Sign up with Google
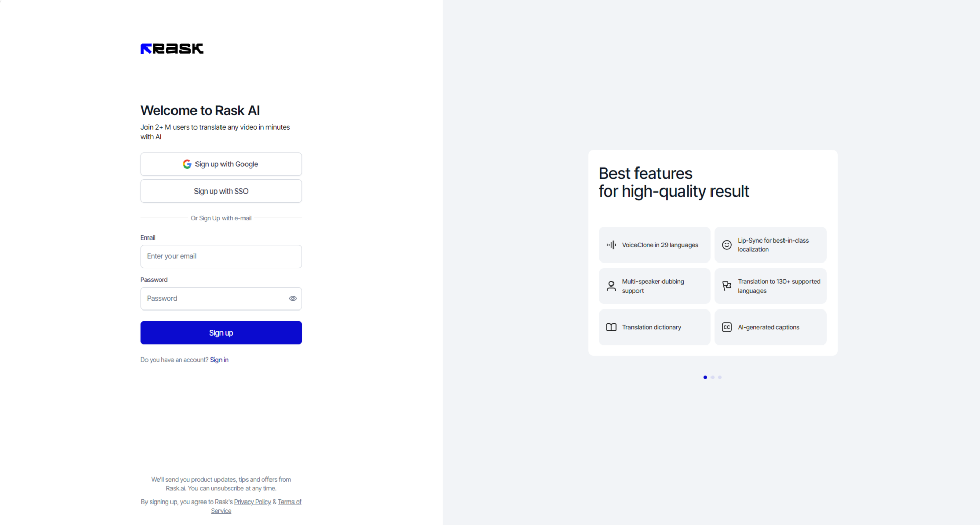The width and height of the screenshot is (980, 525). (221, 164)
